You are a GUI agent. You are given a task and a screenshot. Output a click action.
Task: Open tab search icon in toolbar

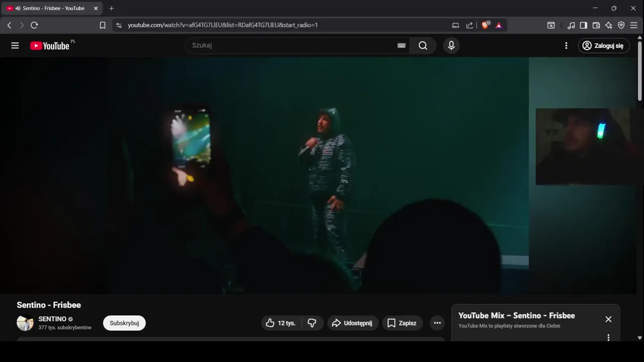pyautogui.click(x=551, y=25)
